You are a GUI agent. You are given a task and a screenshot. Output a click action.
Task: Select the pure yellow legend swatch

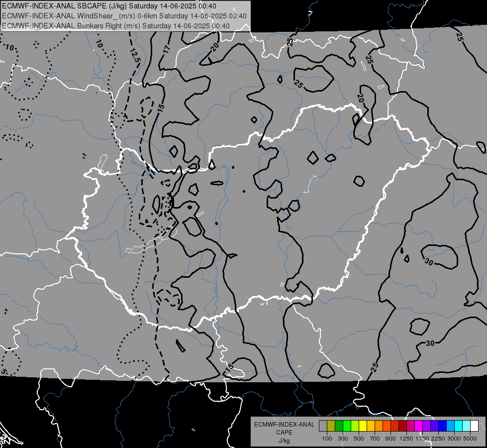363,426
